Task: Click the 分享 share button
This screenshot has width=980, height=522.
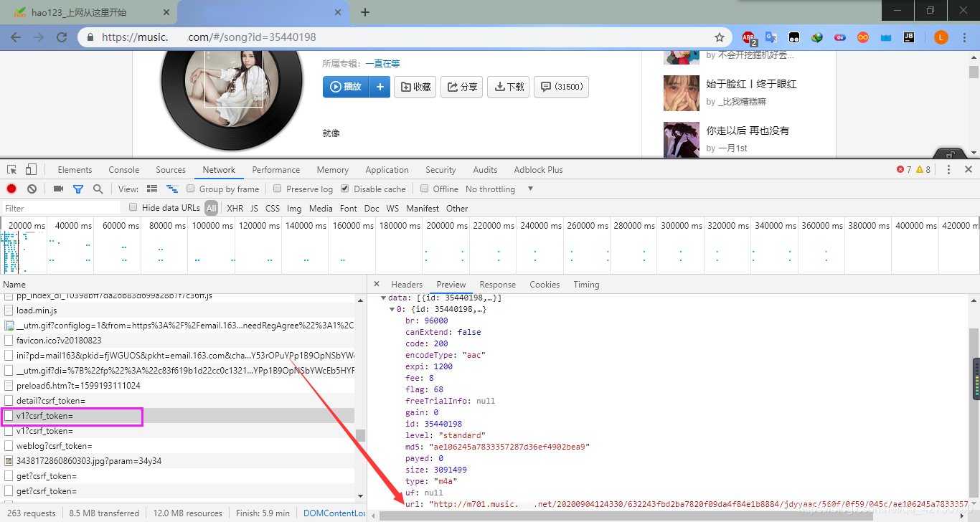Action: [462, 87]
